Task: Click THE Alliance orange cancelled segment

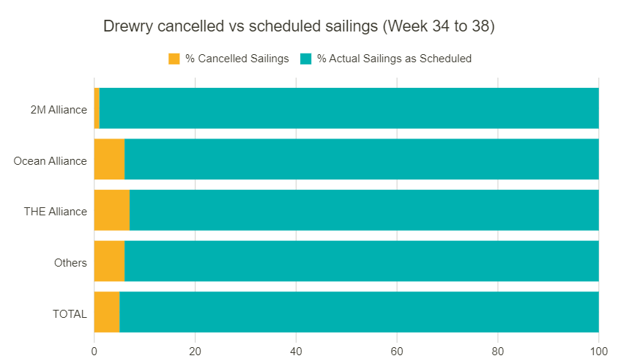Action: coord(112,210)
